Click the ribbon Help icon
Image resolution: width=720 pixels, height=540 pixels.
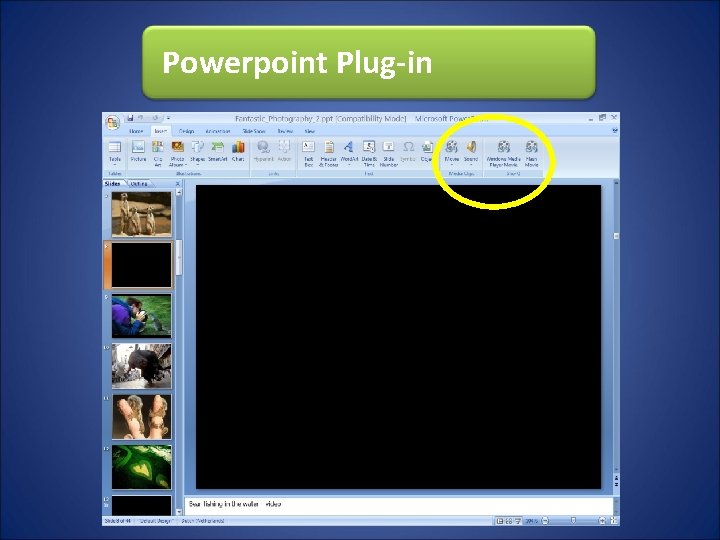pos(615,131)
